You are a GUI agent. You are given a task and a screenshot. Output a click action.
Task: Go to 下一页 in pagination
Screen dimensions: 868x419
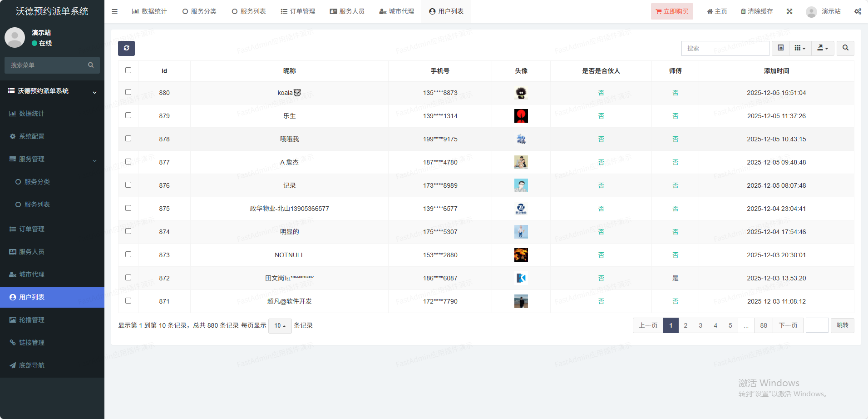788,325
